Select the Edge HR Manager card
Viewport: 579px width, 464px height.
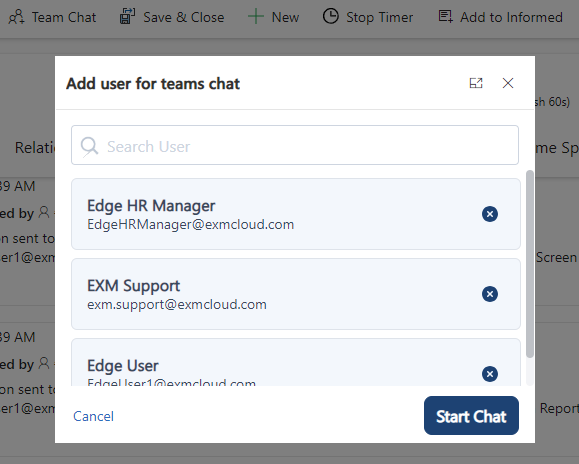tap(296, 214)
